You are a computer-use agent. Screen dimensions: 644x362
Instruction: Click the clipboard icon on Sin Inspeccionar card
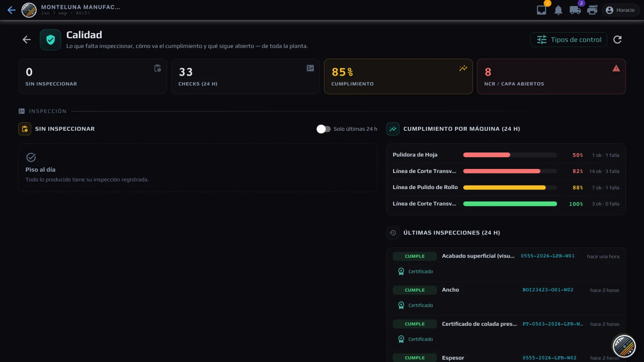157,68
